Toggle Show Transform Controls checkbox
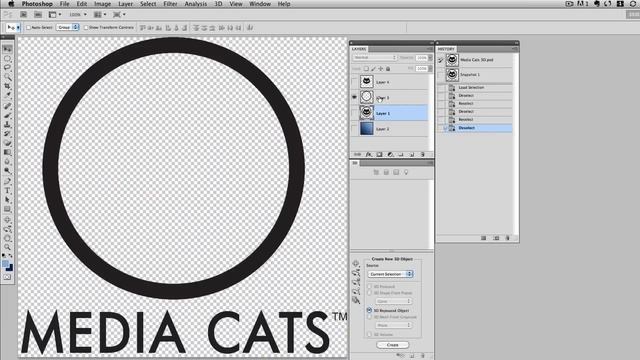Viewport: 640px width, 360px height. click(86, 28)
